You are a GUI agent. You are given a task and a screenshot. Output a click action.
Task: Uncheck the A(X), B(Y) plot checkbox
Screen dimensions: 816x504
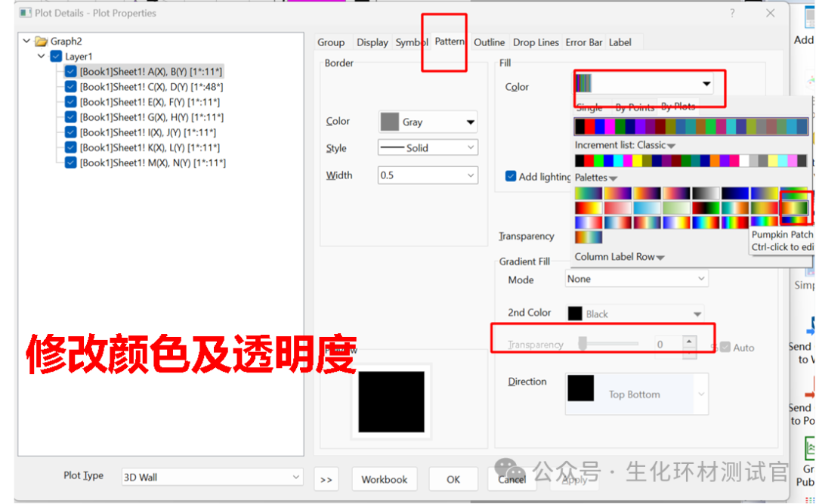[71, 71]
